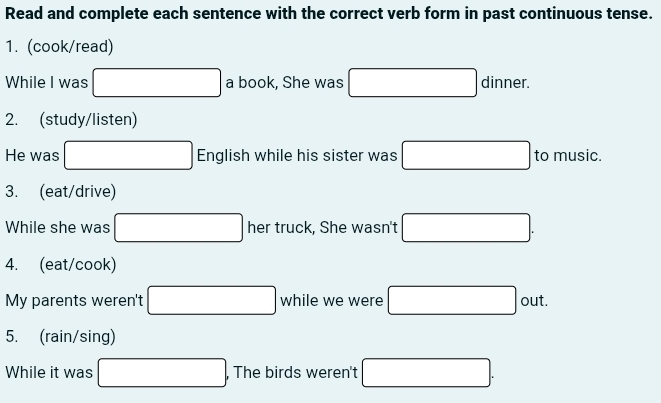Click the blank before "dinner"
This screenshot has height=403, width=661.
coord(412,83)
